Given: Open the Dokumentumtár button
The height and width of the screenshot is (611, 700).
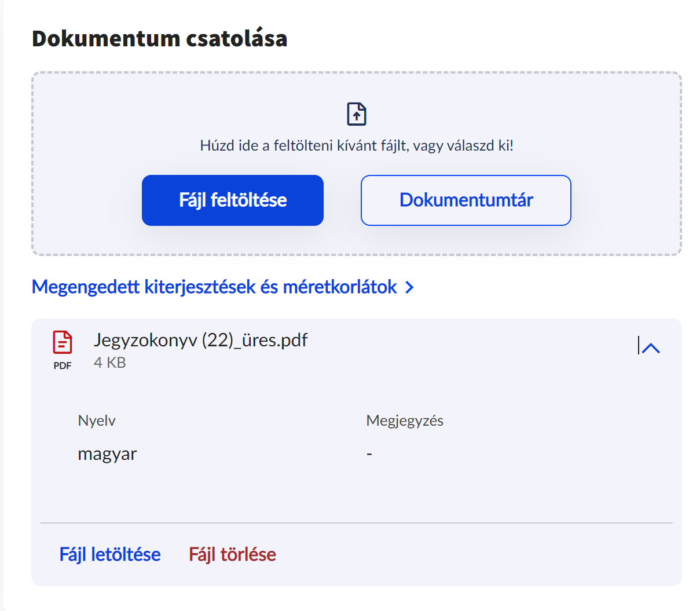Looking at the screenshot, I should tap(466, 200).
